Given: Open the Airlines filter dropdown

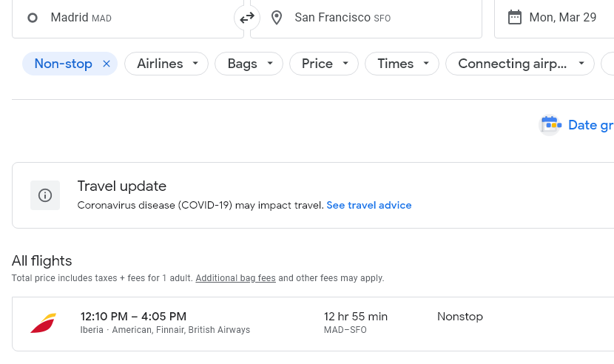Looking at the screenshot, I should pyautogui.click(x=166, y=64).
